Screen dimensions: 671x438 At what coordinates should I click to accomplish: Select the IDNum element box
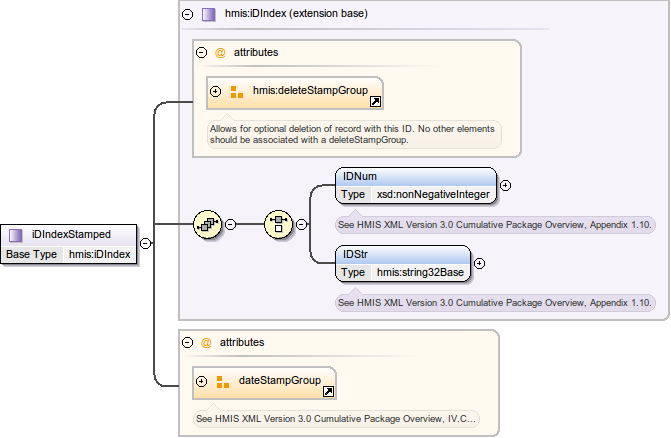tap(416, 176)
